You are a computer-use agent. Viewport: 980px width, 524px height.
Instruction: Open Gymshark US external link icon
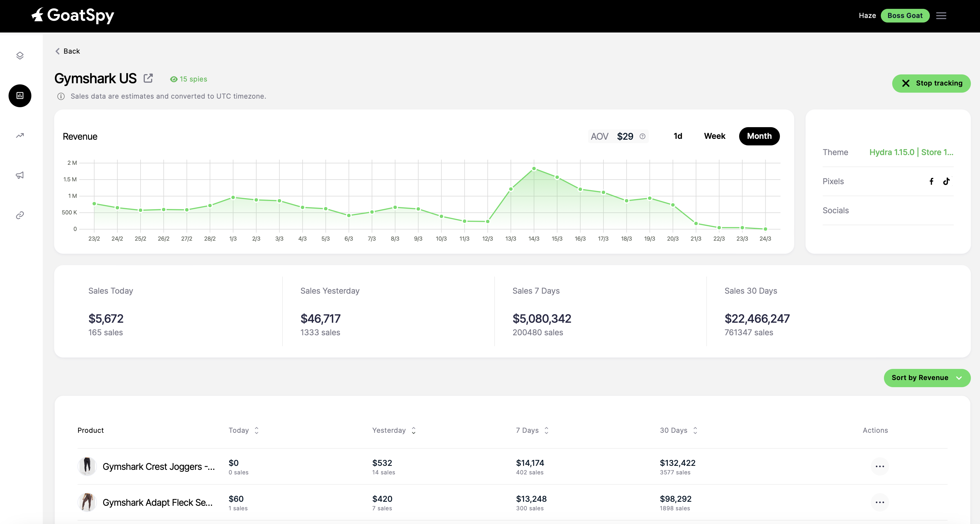pyautogui.click(x=148, y=78)
